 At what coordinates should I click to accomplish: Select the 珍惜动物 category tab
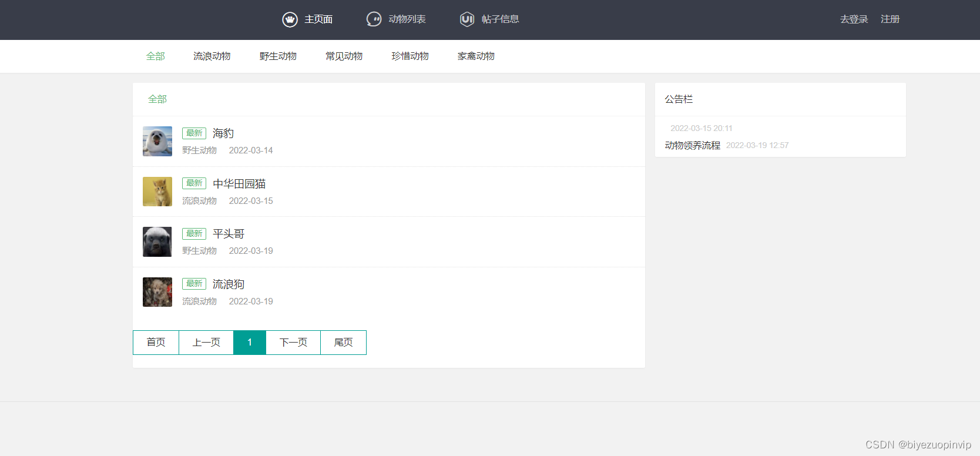410,56
